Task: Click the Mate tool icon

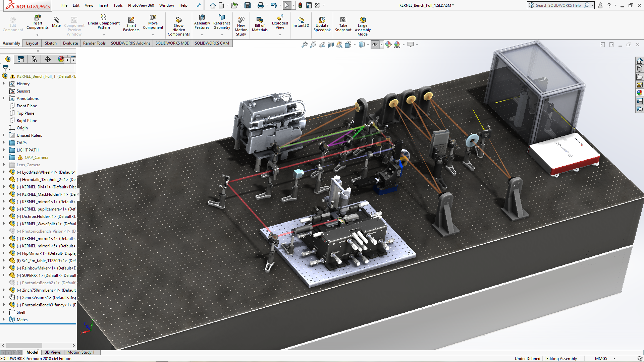Action: click(x=56, y=22)
